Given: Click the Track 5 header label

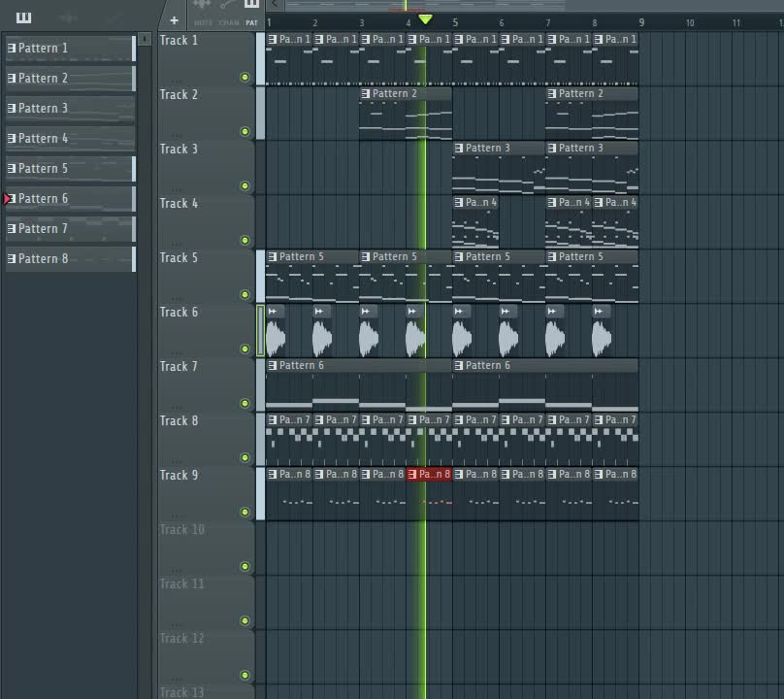Looking at the screenshot, I should click(179, 258).
